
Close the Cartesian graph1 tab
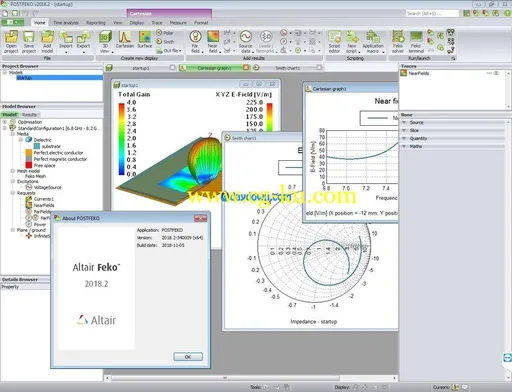246,68
